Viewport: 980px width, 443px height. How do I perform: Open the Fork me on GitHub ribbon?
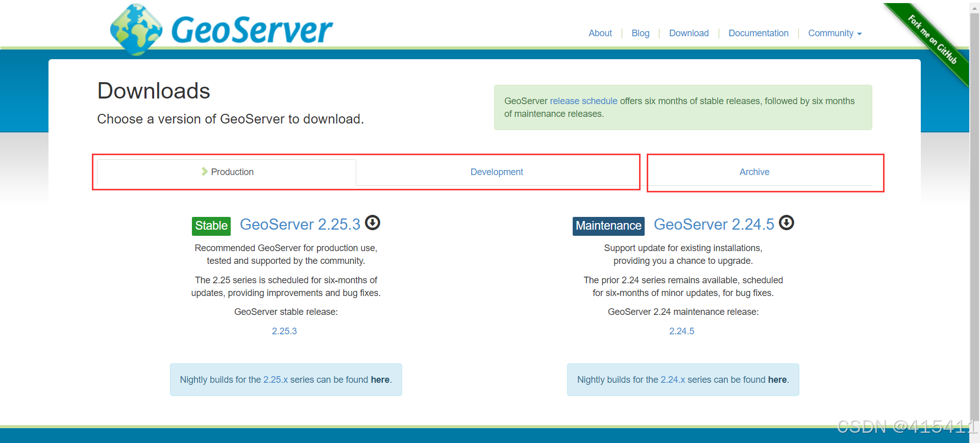(933, 39)
